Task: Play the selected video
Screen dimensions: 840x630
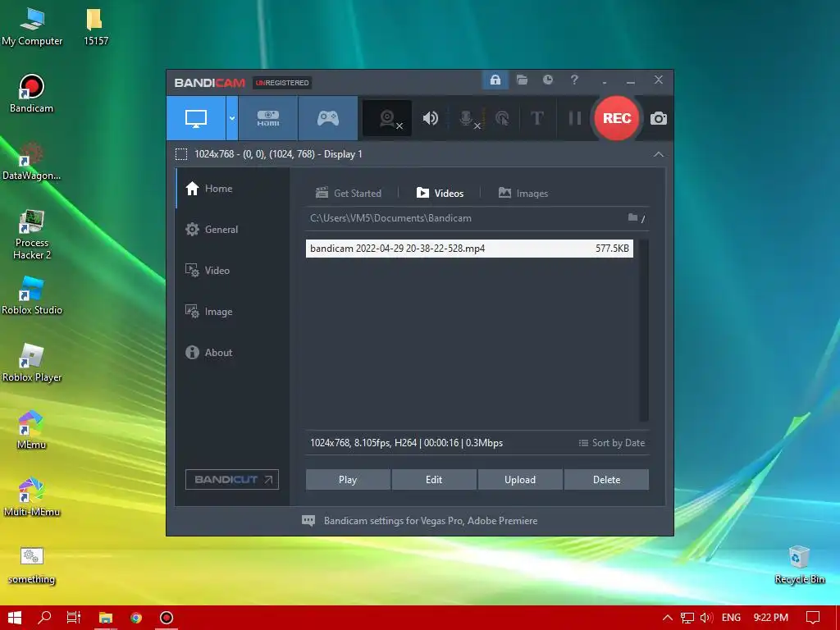Action: pos(348,479)
